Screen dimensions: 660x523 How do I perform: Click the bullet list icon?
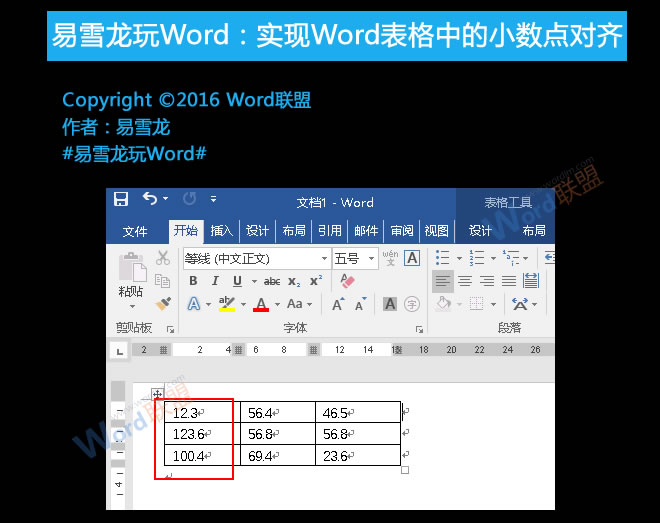(444, 258)
